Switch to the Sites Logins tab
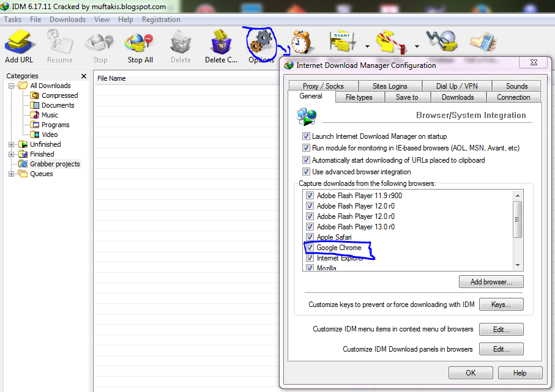This screenshot has width=555, height=392. click(x=390, y=86)
